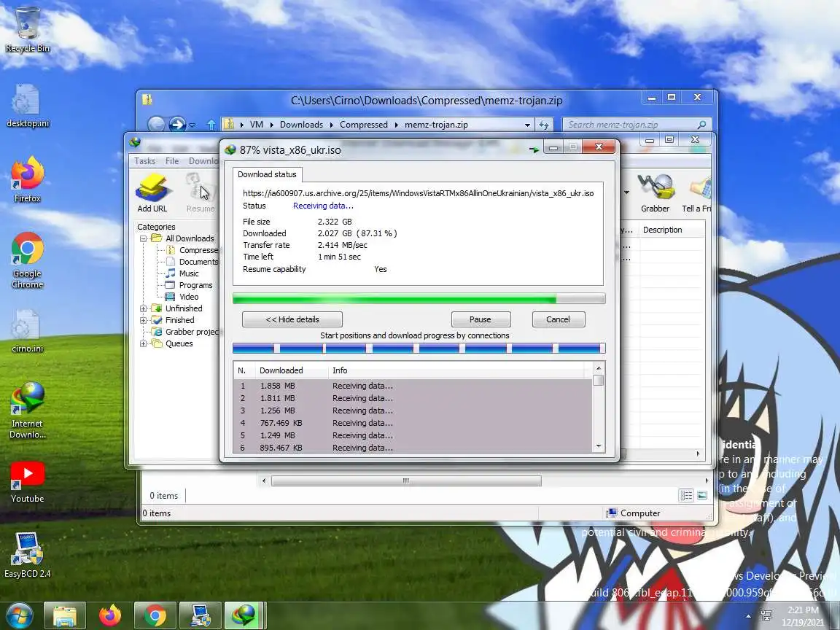Open Explorer address bar history dropdown
This screenshot has height=630, width=840.
[x=527, y=125]
